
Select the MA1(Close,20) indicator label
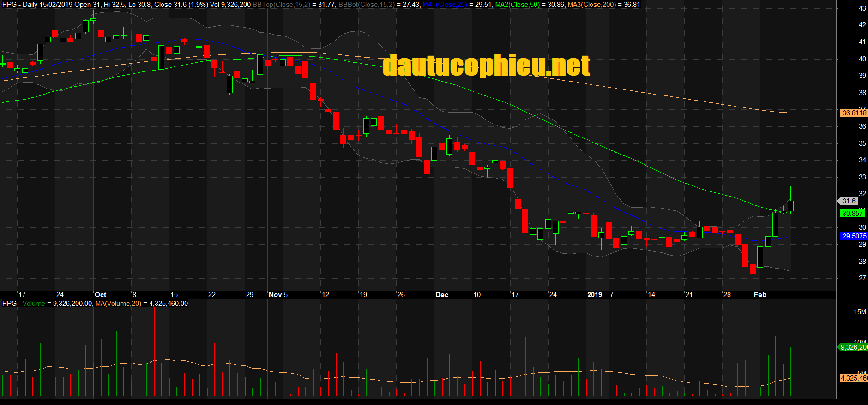pyautogui.click(x=445, y=5)
